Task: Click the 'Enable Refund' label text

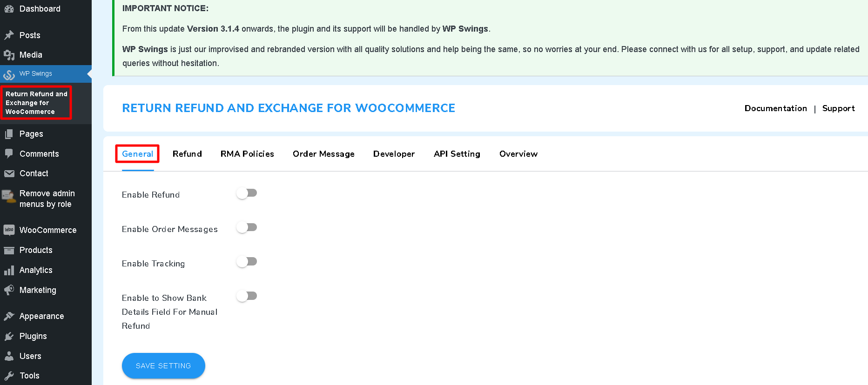Action: tap(151, 195)
